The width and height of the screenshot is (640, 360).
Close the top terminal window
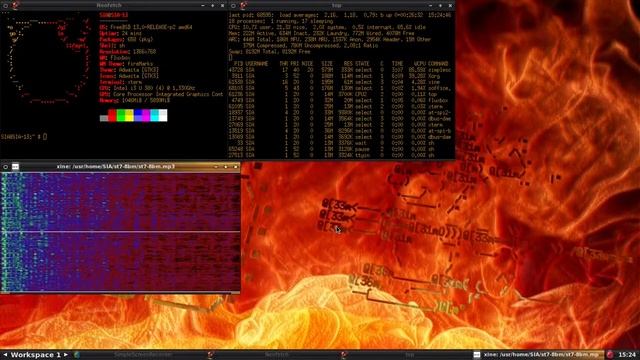450,5
